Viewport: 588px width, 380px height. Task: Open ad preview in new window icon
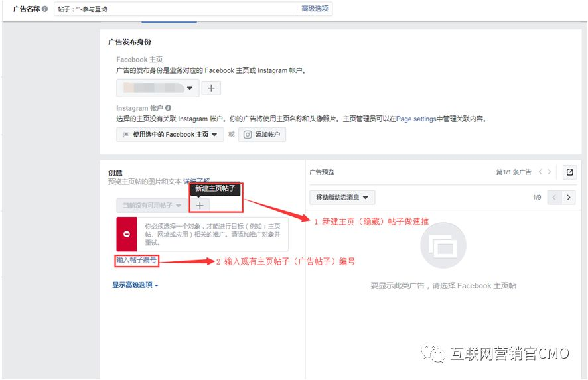coord(569,172)
